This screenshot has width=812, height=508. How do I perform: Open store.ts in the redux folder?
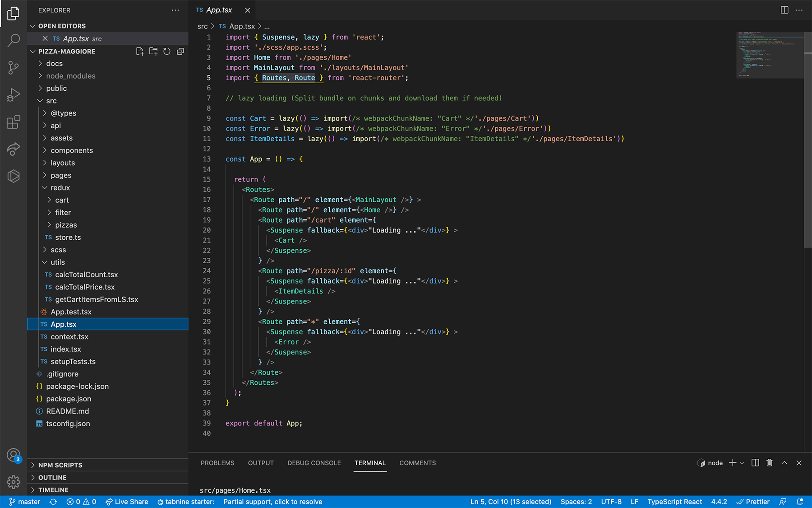(107, 238)
